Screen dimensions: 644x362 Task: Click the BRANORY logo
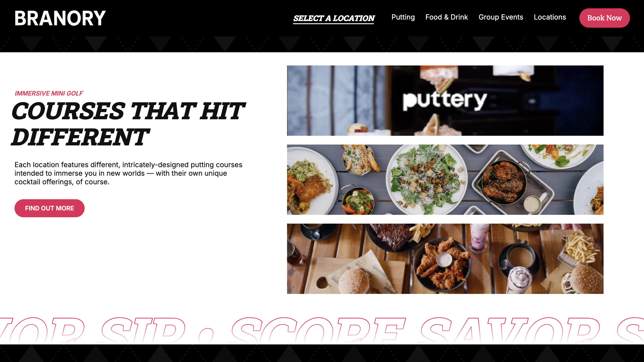tap(60, 18)
